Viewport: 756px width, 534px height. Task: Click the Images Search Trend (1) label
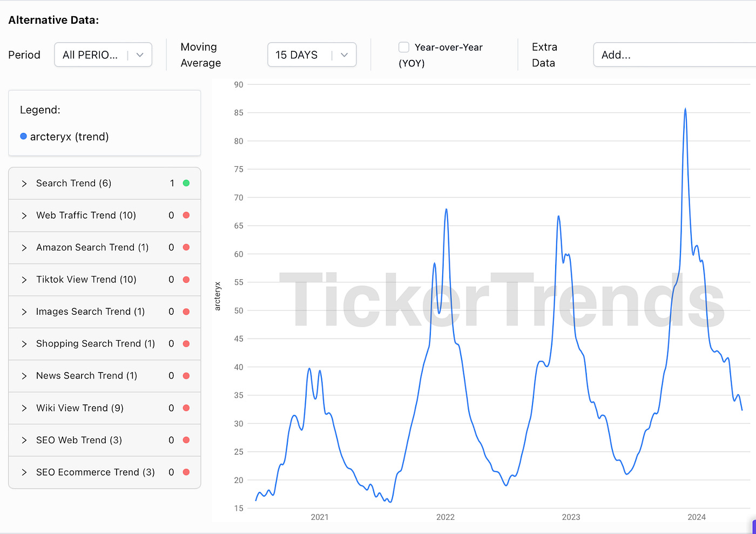(x=90, y=312)
